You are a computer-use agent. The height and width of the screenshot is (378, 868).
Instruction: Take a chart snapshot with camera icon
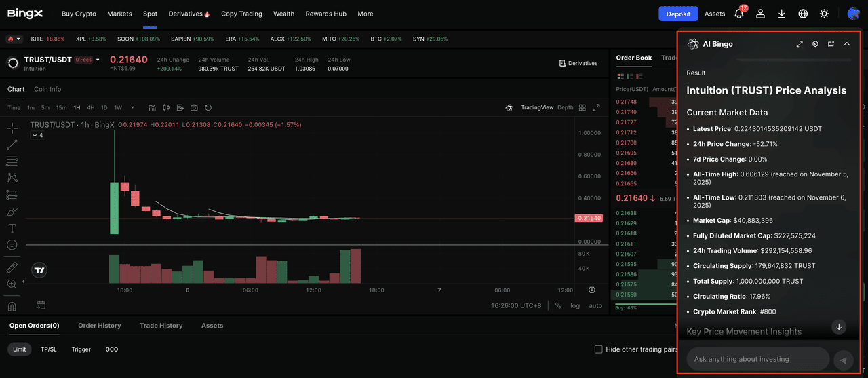195,107
